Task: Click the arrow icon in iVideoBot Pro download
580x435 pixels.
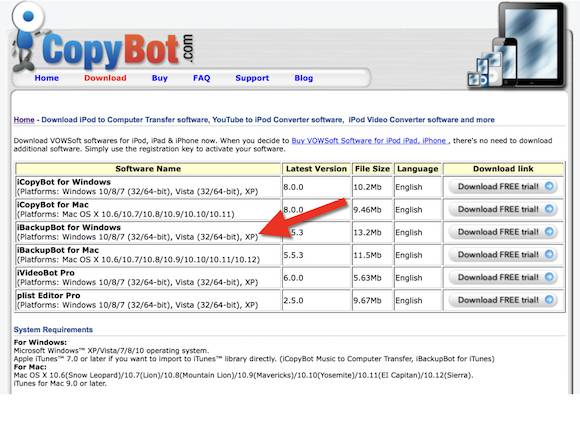Action: tap(550, 277)
